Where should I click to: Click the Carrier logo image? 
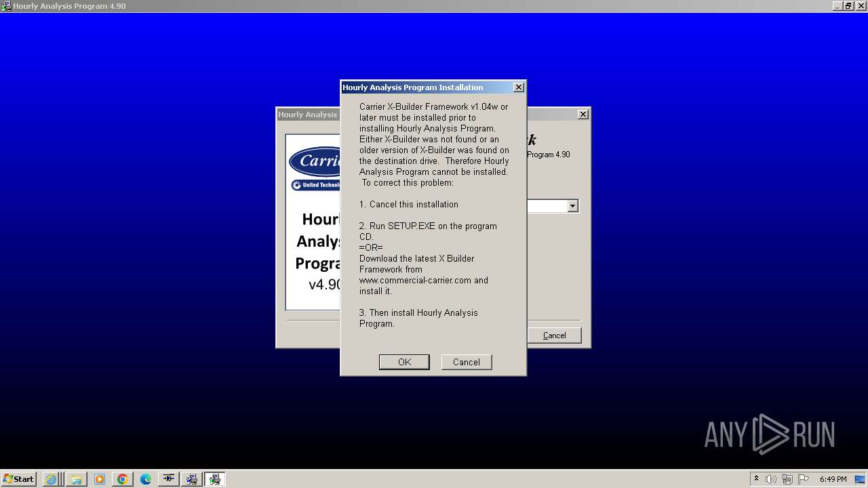[x=315, y=161]
